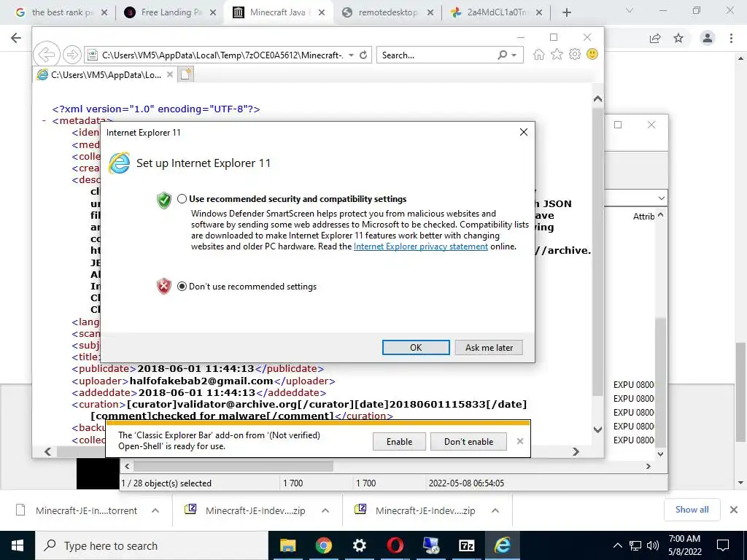Click the IE forward navigation arrow
Image resolution: width=747 pixels, height=560 pixels.
[72, 55]
